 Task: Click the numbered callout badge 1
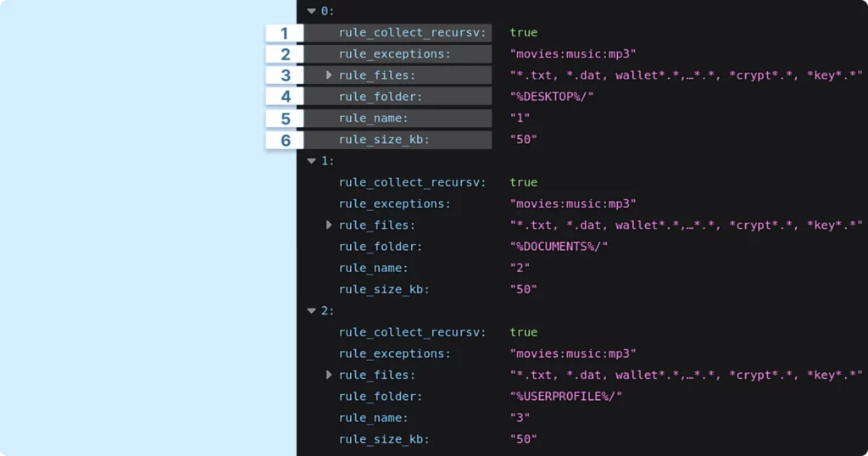[x=285, y=33]
